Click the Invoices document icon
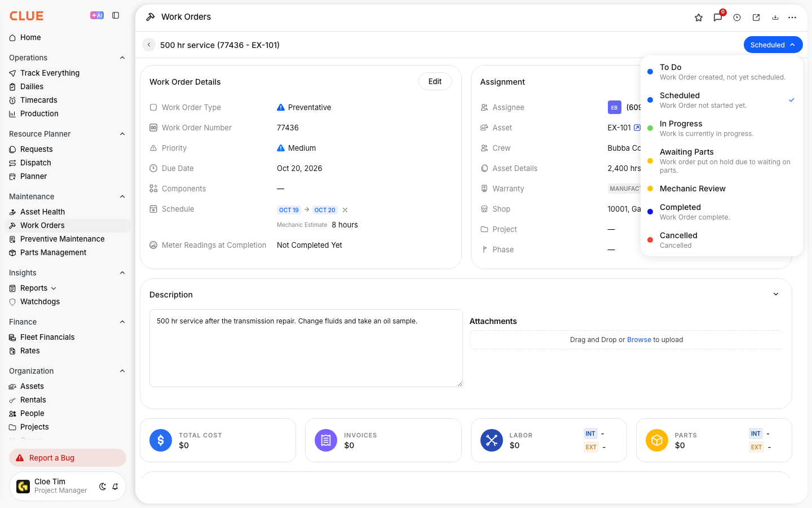812x508 pixels. click(x=326, y=440)
